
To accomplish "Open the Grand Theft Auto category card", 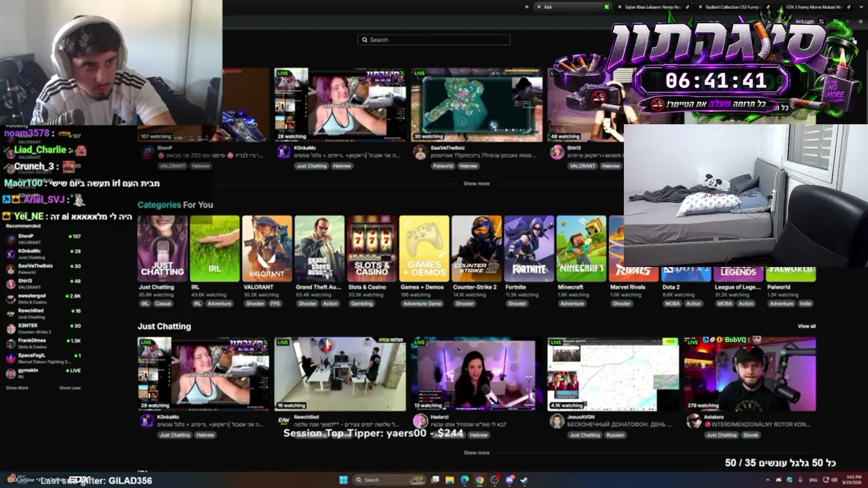I will pos(319,249).
